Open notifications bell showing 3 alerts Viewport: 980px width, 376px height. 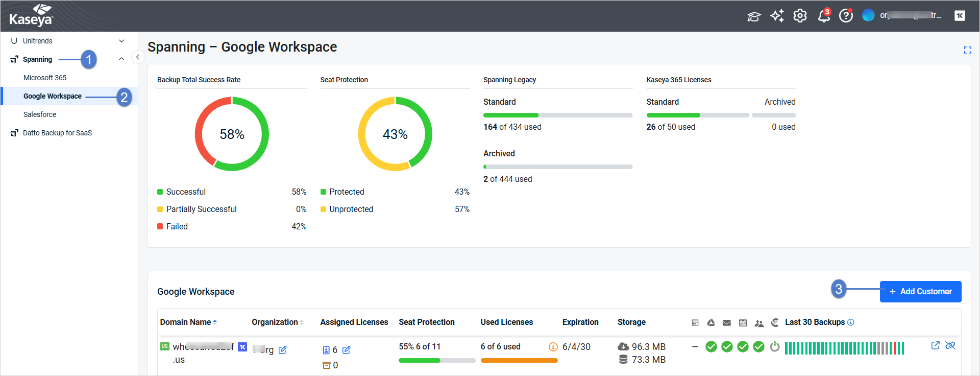tap(824, 16)
